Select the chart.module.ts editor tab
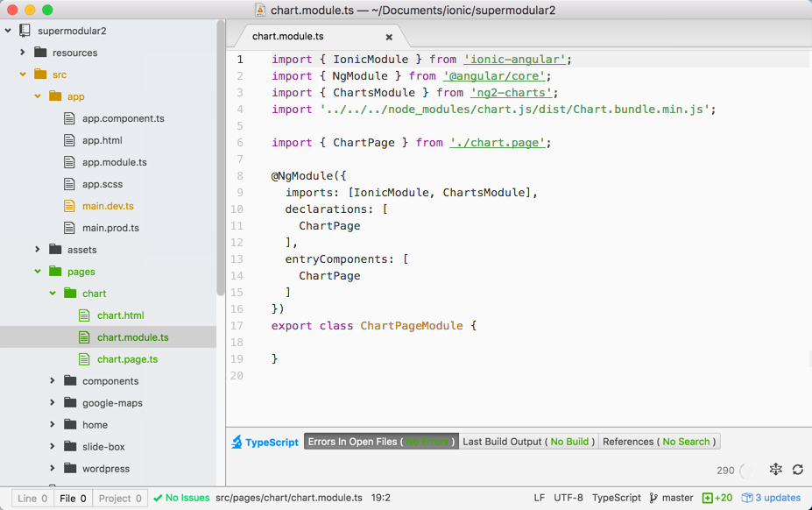 pyautogui.click(x=322, y=36)
